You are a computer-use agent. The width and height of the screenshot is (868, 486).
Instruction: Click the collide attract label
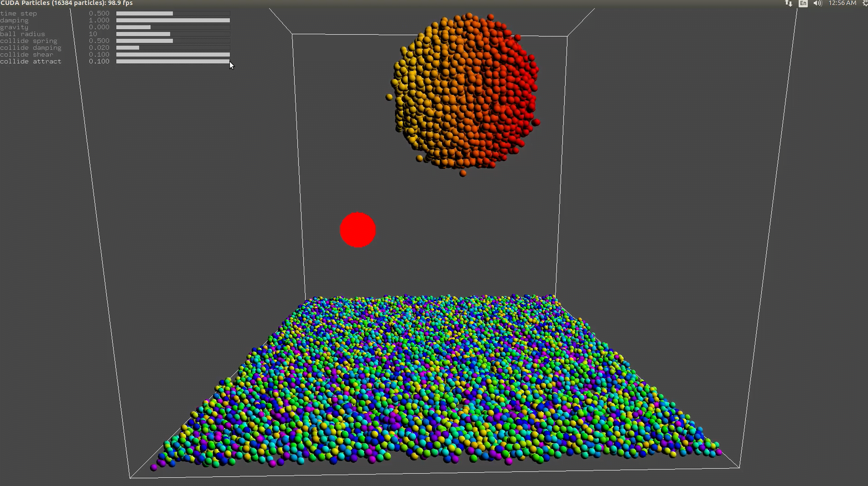pyautogui.click(x=31, y=62)
